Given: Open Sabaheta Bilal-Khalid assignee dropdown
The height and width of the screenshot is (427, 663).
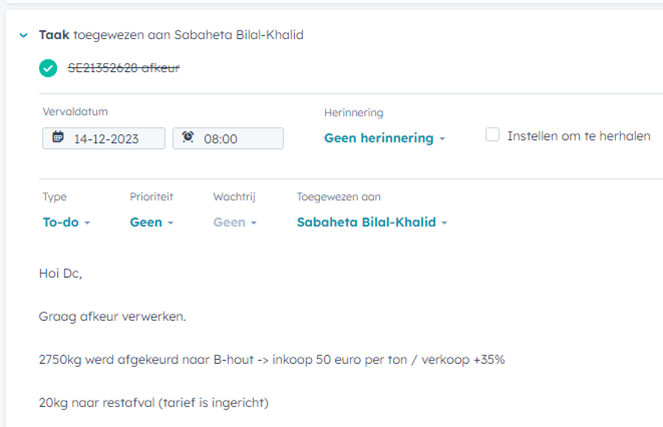Looking at the screenshot, I should pyautogui.click(x=372, y=222).
